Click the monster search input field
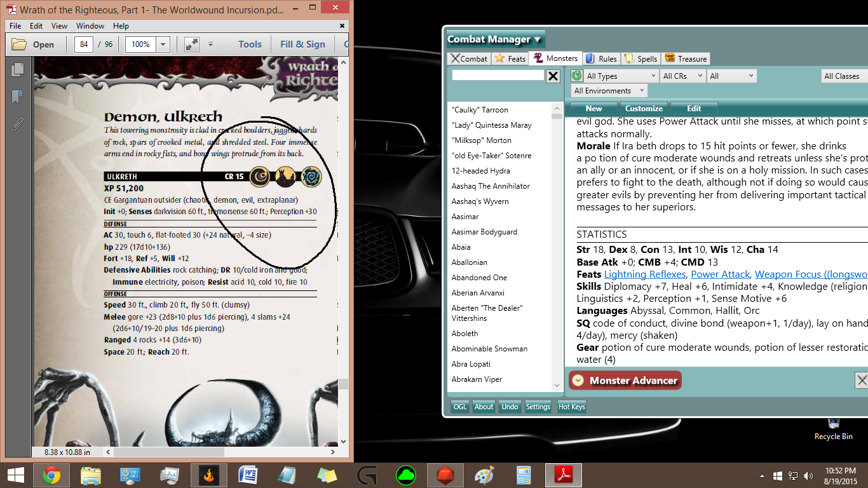This screenshot has height=488, width=868. pos(498,76)
